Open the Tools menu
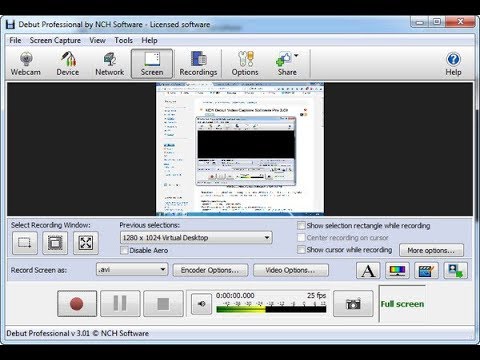This screenshot has width=480, height=360. pyautogui.click(x=124, y=40)
